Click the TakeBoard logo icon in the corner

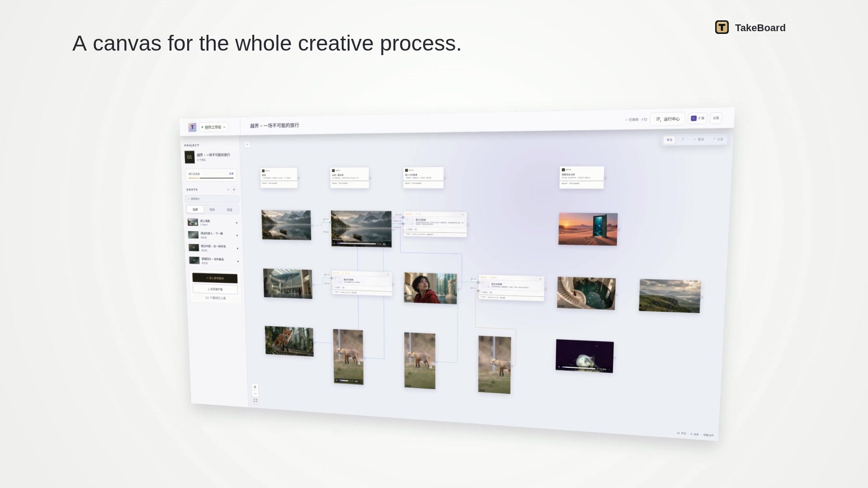coord(722,28)
